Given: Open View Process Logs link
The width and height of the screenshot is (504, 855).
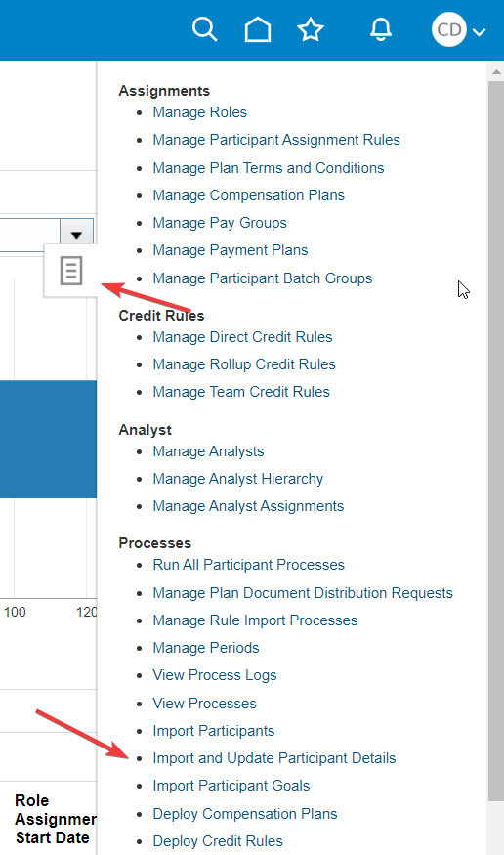Looking at the screenshot, I should click(x=215, y=675).
